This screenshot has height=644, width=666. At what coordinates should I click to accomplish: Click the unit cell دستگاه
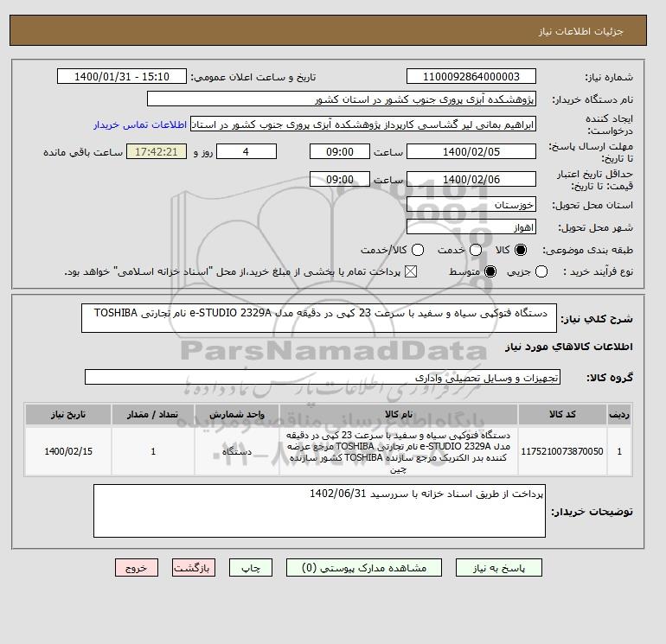click(237, 451)
